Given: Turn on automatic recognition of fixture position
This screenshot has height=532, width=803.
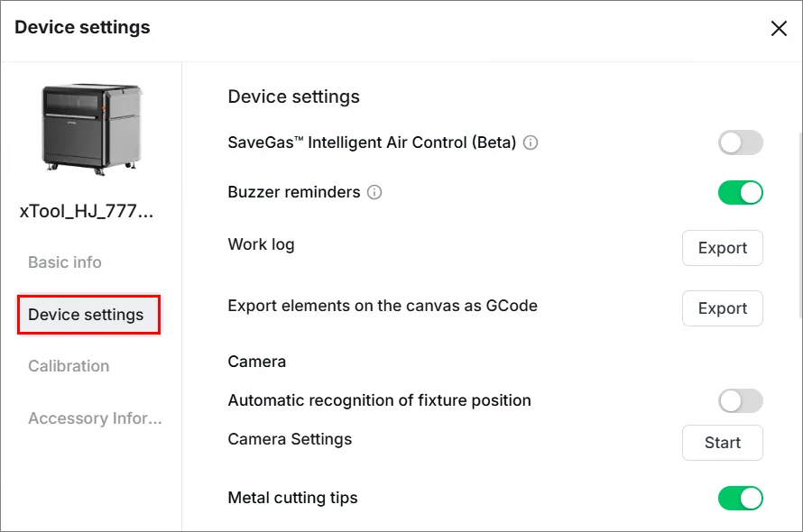Looking at the screenshot, I should point(741,400).
